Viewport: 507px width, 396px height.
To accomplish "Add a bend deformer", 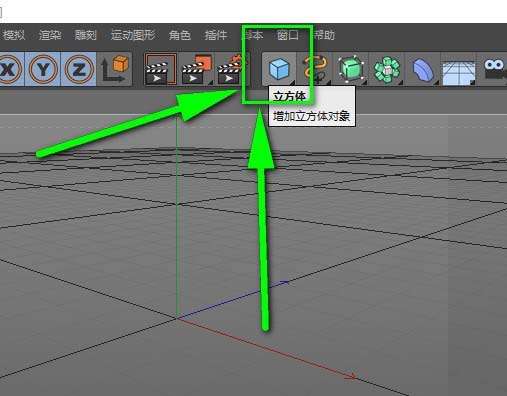I will coord(423,69).
